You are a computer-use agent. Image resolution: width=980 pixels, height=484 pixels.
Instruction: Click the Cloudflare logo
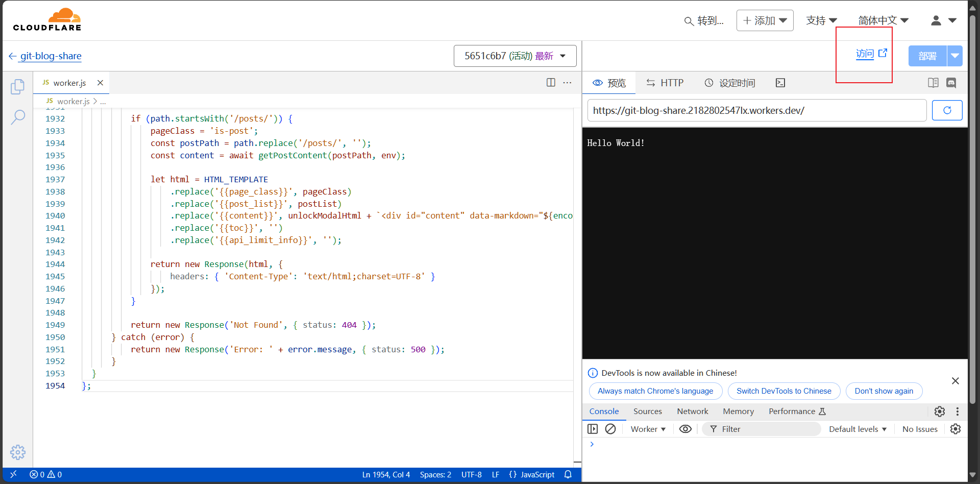[47, 20]
